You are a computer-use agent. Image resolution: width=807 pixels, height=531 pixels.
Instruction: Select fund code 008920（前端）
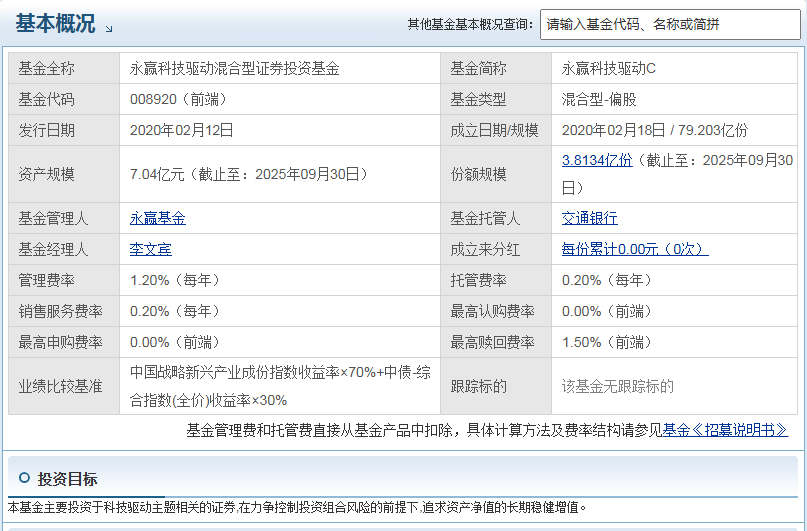(x=179, y=99)
